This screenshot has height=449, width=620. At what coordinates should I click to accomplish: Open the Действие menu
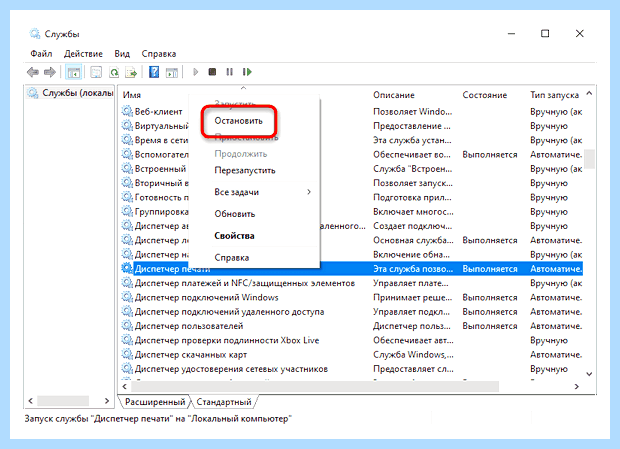[x=83, y=54]
